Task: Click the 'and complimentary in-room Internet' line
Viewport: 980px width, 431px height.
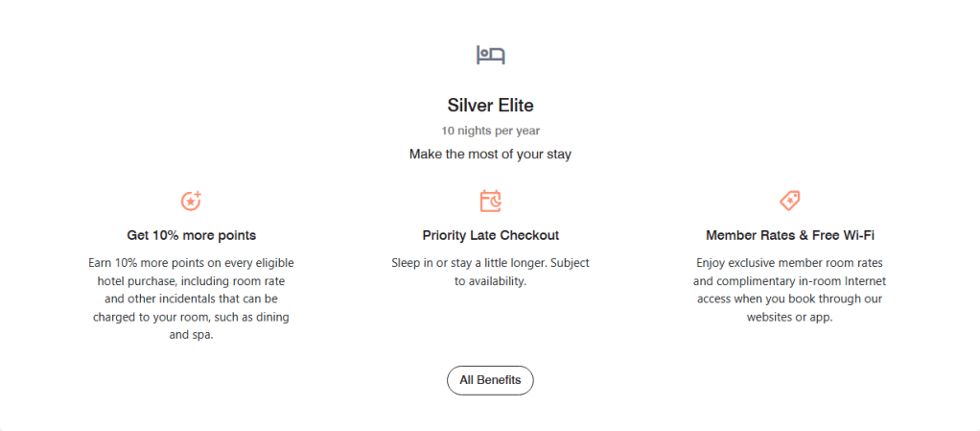Action: coord(789,280)
